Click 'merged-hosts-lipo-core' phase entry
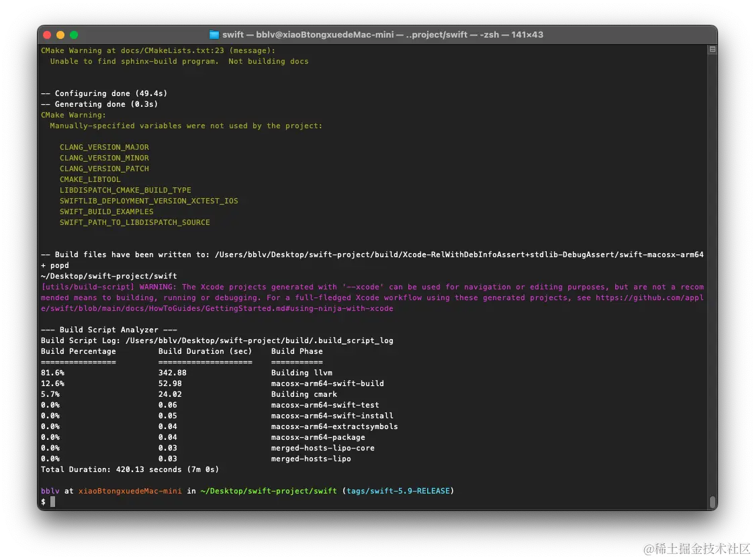Viewport: 755px width, 560px height. pos(322,448)
